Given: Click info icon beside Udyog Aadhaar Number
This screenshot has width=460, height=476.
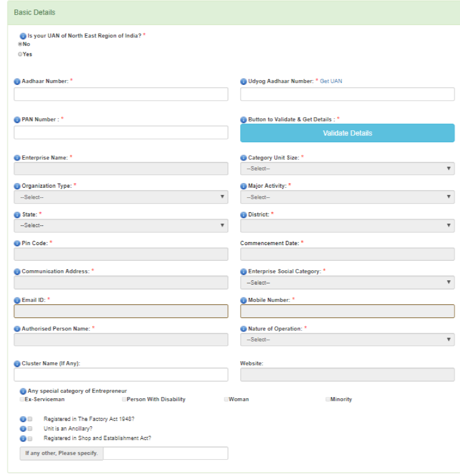Looking at the screenshot, I should click(x=243, y=81).
